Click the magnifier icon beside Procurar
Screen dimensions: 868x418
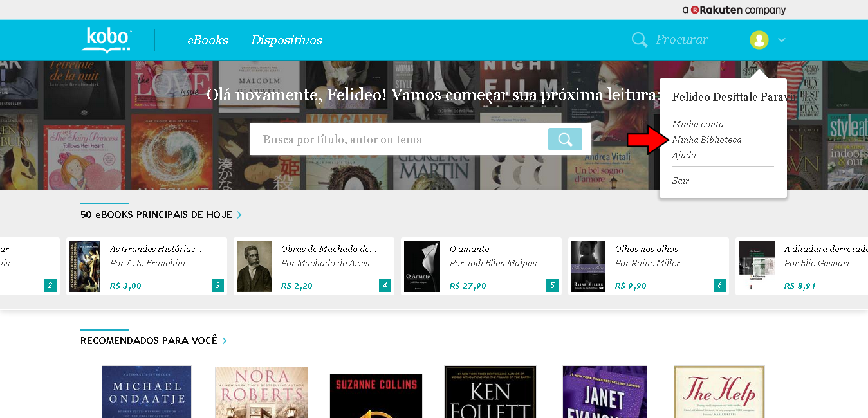click(x=639, y=40)
